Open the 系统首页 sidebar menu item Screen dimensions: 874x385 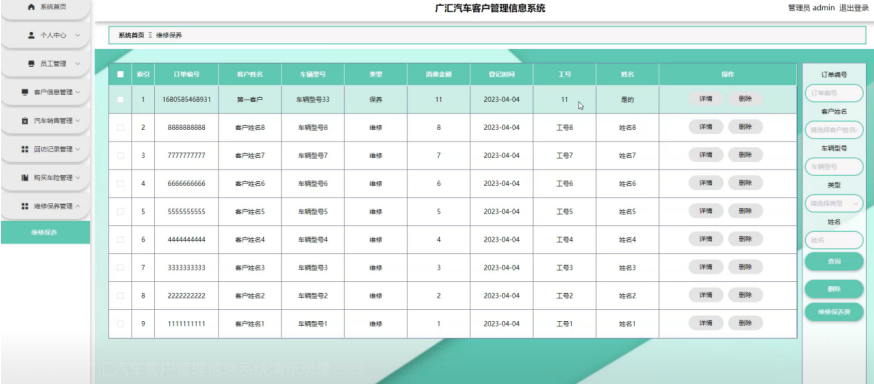(46, 8)
